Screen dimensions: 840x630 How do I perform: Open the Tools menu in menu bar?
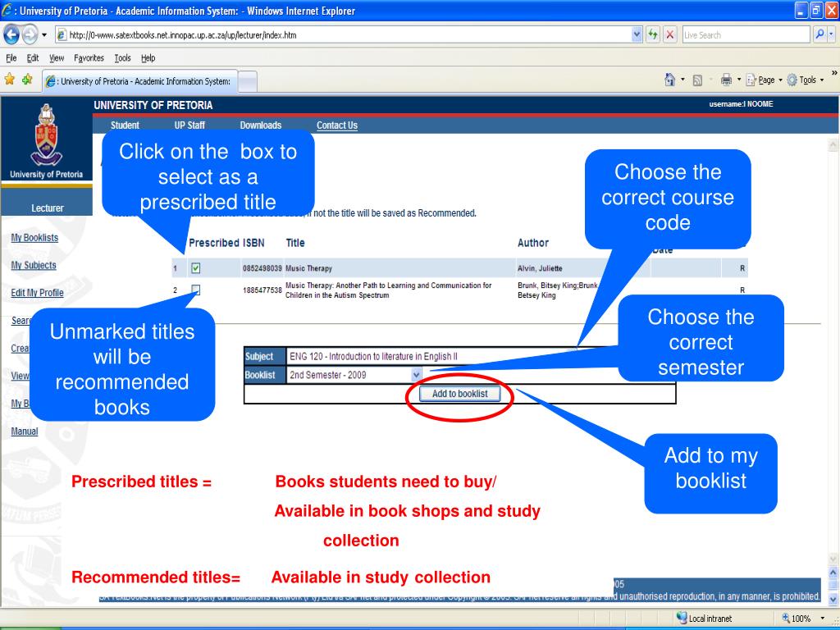[x=122, y=58]
